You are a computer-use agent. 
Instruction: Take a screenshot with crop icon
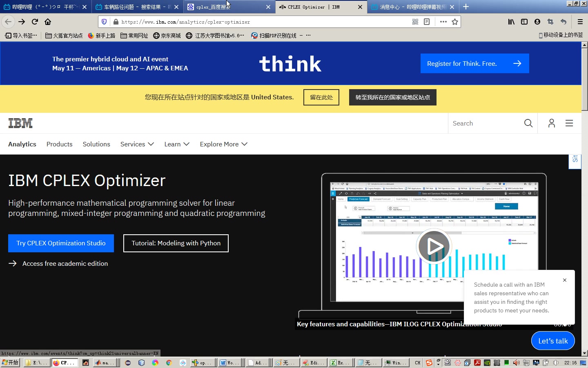click(550, 22)
